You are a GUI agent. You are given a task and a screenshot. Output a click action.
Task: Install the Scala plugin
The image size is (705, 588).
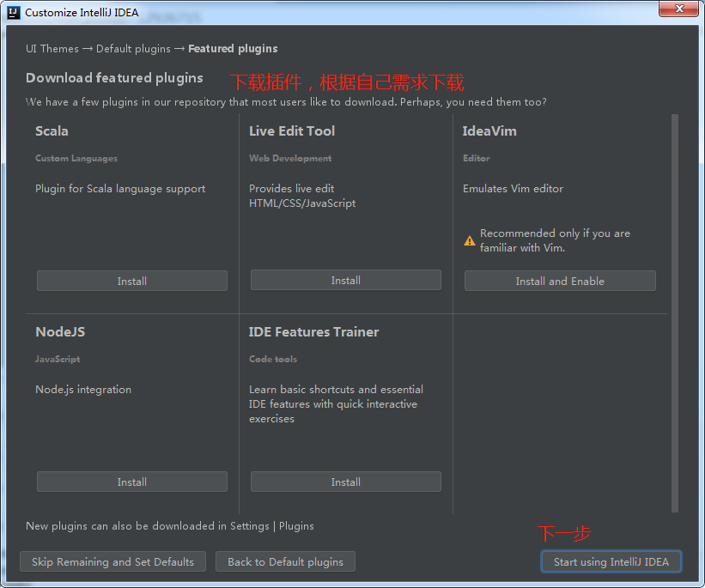(132, 281)
